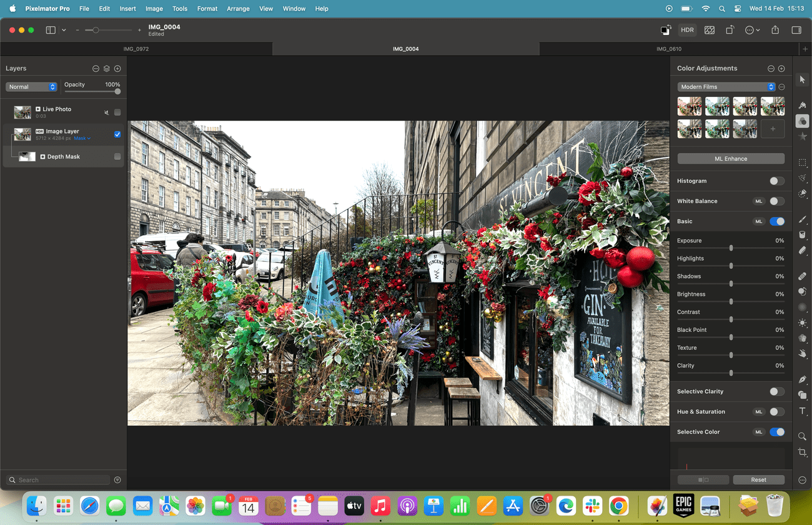Screen dimensions: 812x525
Task: Click the ML Enhance button
Action: click(x=730, y=158)
